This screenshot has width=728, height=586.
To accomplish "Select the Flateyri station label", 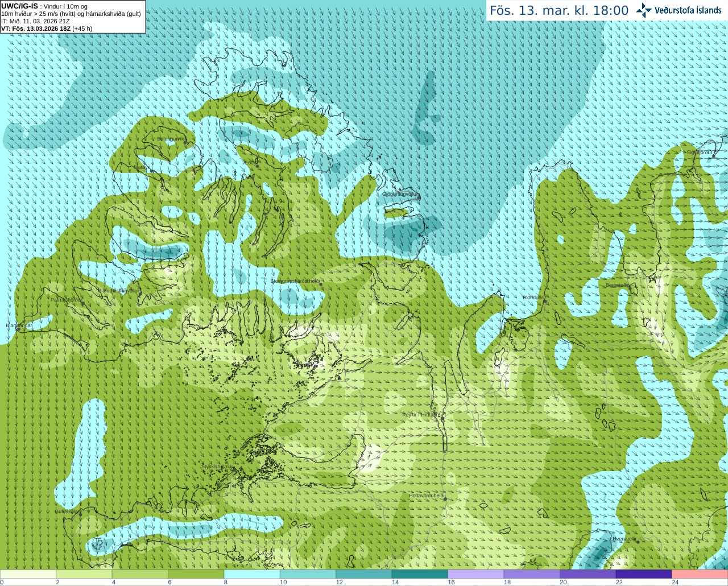I will click(142, 167).
